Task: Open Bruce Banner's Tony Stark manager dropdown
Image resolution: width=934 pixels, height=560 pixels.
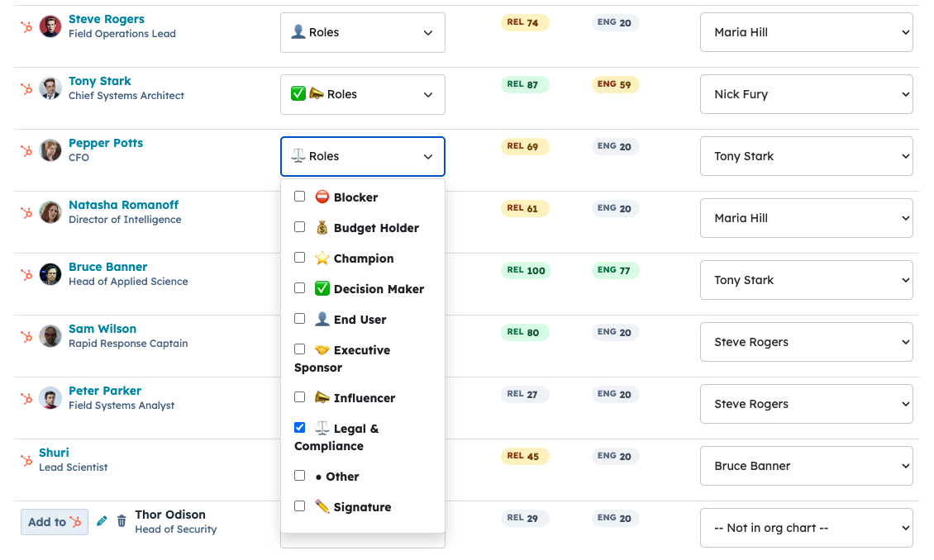Action: point(807,280)
